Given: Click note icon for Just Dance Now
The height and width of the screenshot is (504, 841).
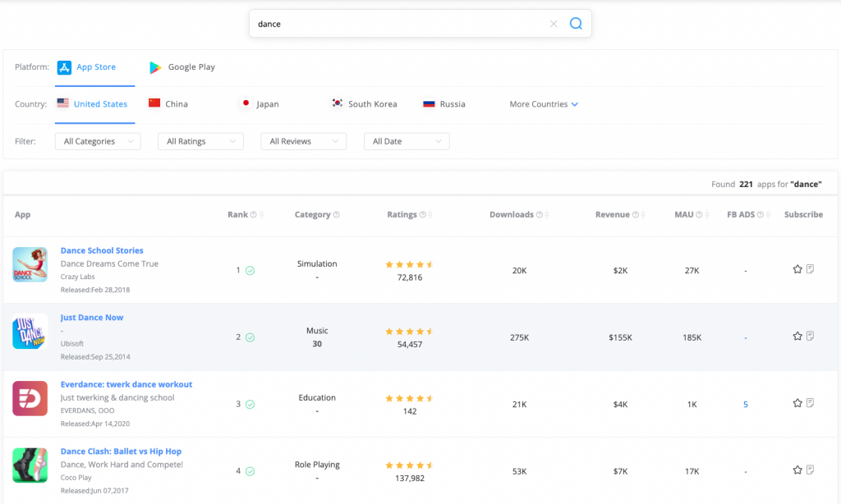Looking at the screenshot, I should coord(810,336).
